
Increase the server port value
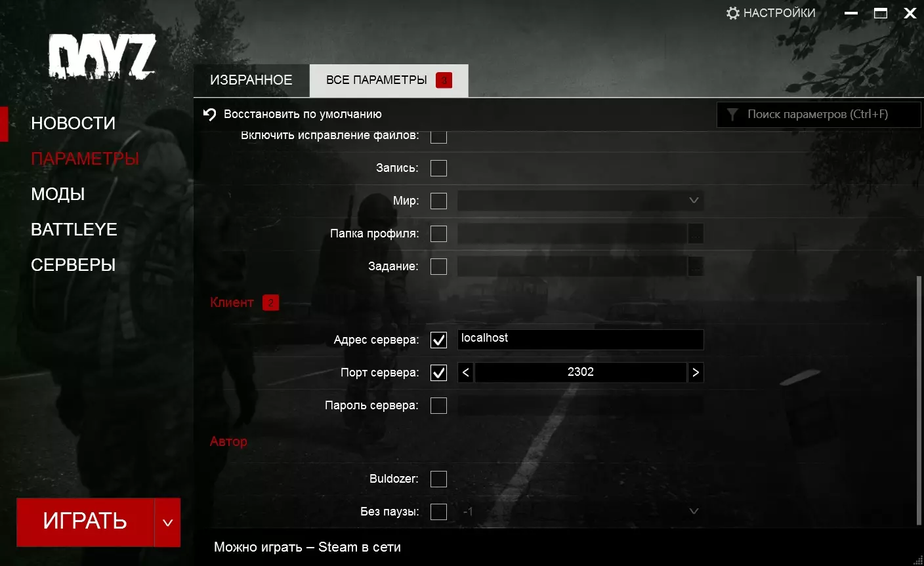(x=696, y=373)
